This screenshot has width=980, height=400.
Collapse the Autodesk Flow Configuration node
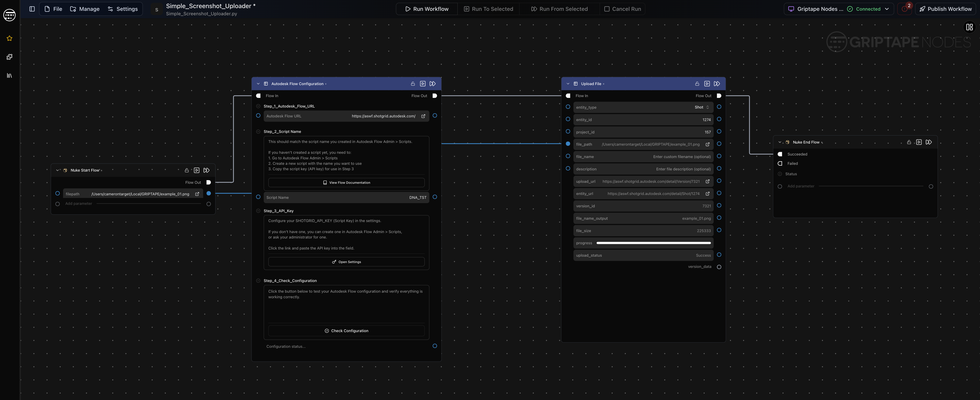tap(258, 84)
